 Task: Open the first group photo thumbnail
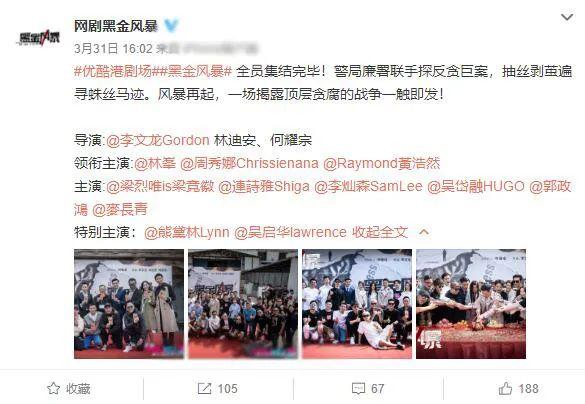[129, 304]
